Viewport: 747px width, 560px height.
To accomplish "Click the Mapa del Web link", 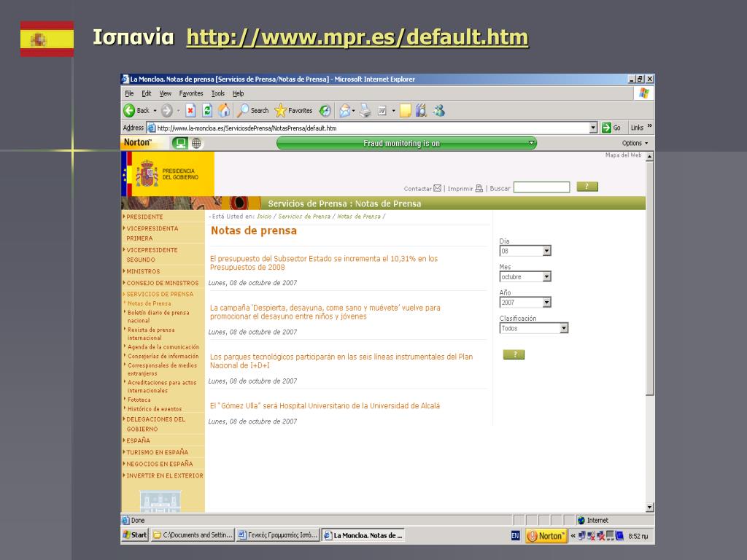I will (623, 155).
